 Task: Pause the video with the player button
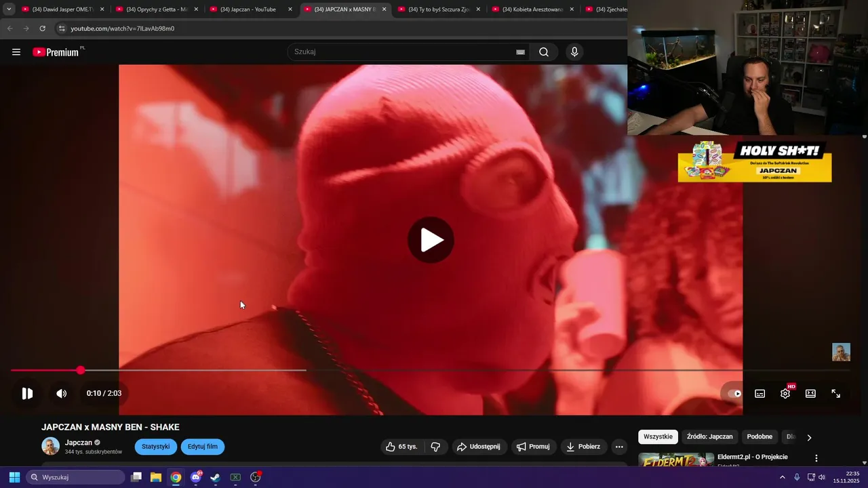27,393
